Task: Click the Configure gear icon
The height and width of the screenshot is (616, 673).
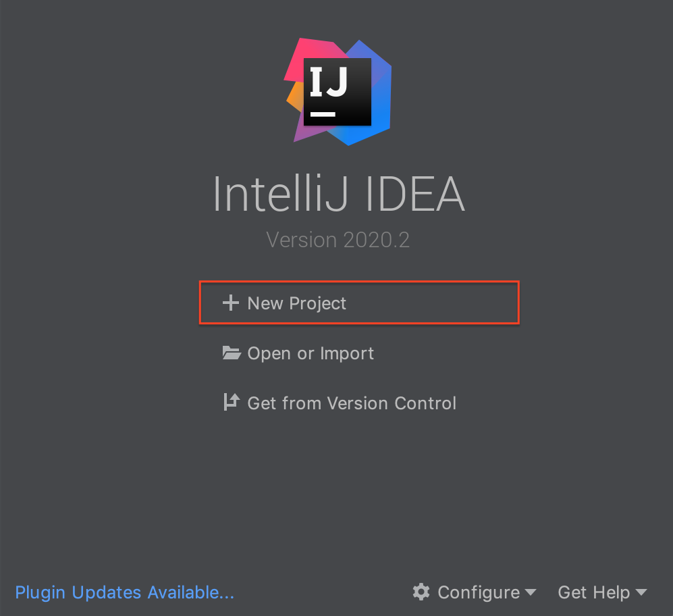Action: tap(421, 592)
